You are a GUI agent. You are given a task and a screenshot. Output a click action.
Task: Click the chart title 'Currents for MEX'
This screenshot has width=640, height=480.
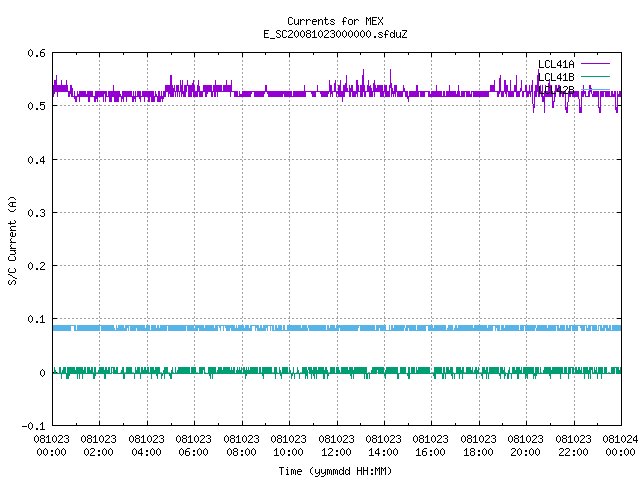click(x=335, y=21)
